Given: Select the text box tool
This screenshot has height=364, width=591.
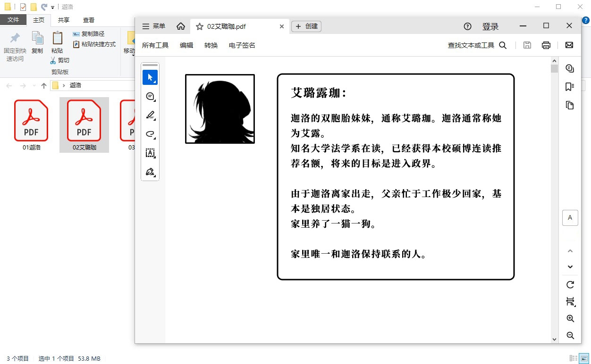Looking at the screenshot, I should coord(150,153).
